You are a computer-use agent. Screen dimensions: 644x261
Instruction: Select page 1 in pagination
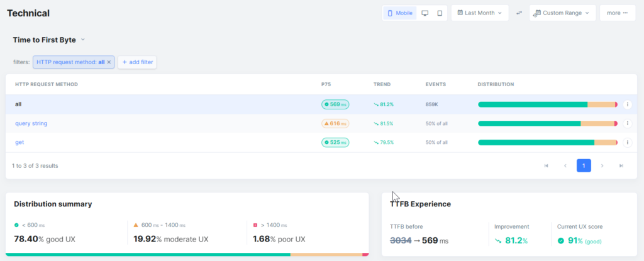tap(584, 166)
